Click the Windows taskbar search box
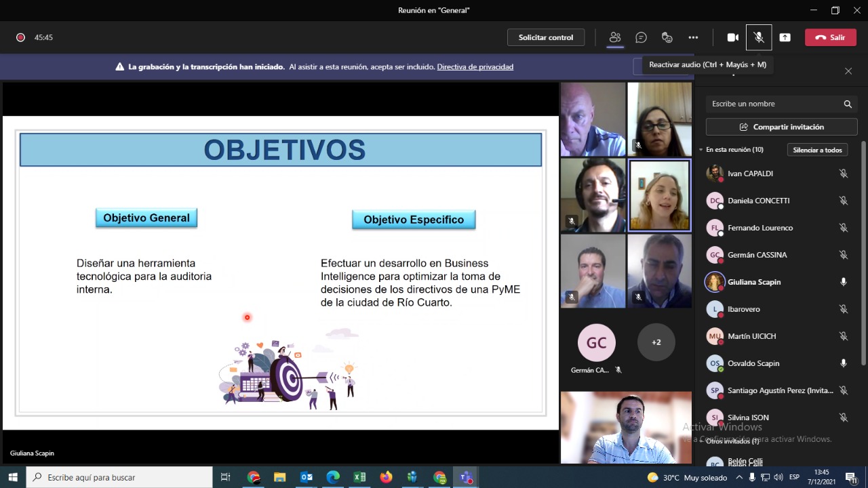The image size is (868, 488). 119,477
